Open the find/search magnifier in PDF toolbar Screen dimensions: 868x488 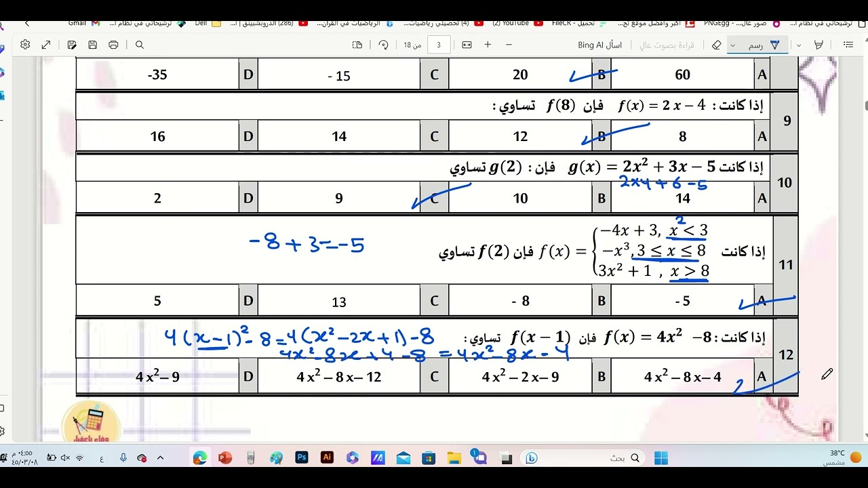click(140, 45)
